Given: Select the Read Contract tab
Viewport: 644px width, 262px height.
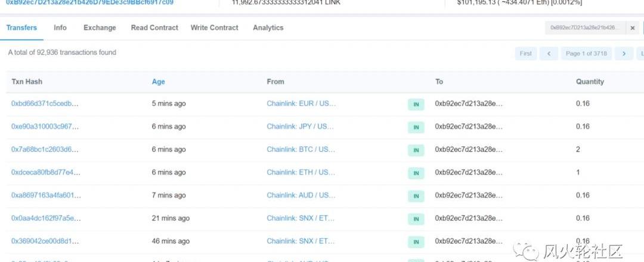Looking at the screenshot, I should (154, 28).
